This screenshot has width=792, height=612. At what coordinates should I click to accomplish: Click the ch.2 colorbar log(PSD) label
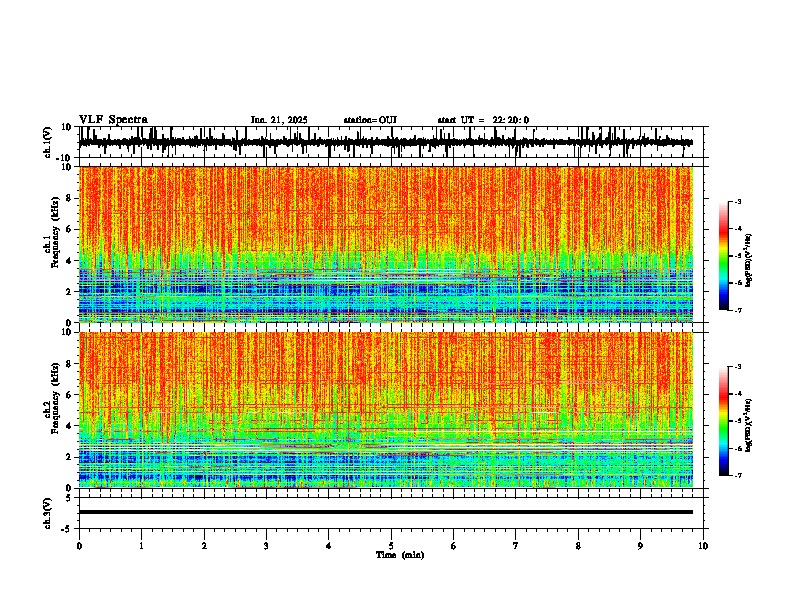tap(749, 426)
